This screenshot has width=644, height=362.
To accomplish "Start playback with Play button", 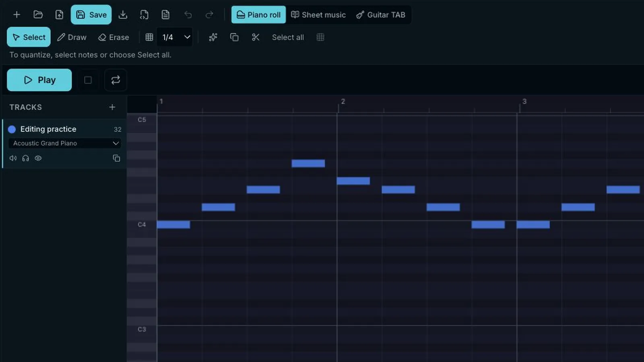I will [39, 80].
